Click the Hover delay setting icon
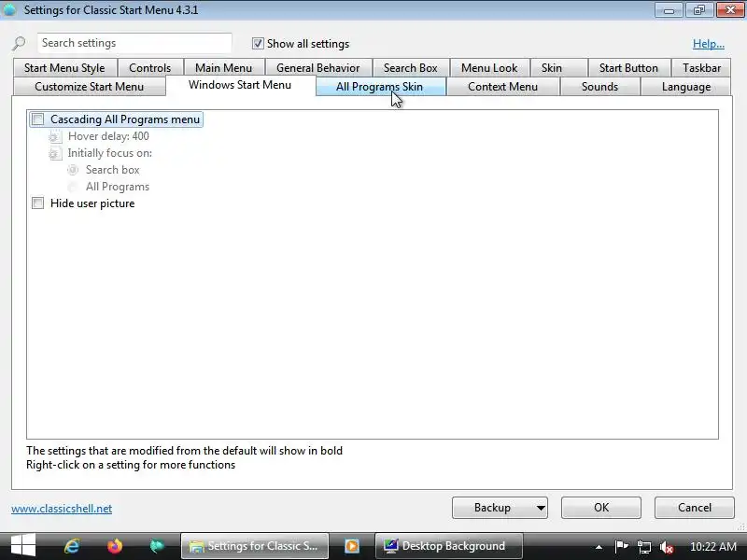Screen dimensions: 747x560 pos(55,136)
